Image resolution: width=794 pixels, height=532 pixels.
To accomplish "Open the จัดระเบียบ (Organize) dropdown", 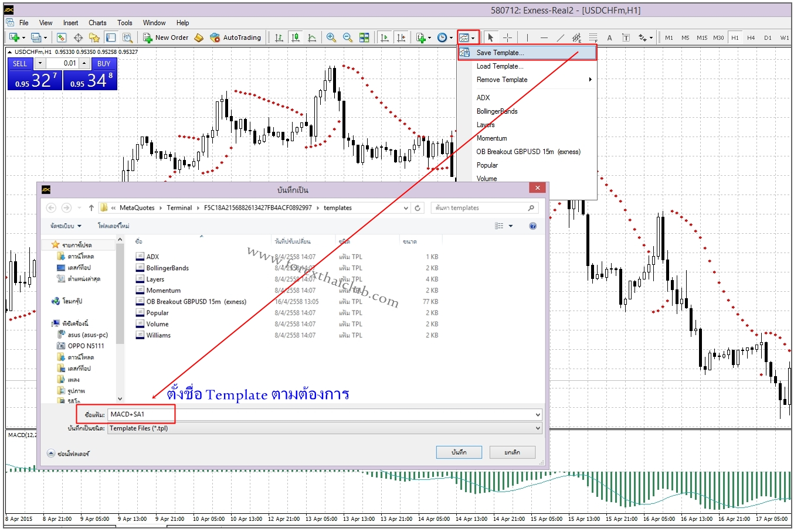I will click(66, 226).
